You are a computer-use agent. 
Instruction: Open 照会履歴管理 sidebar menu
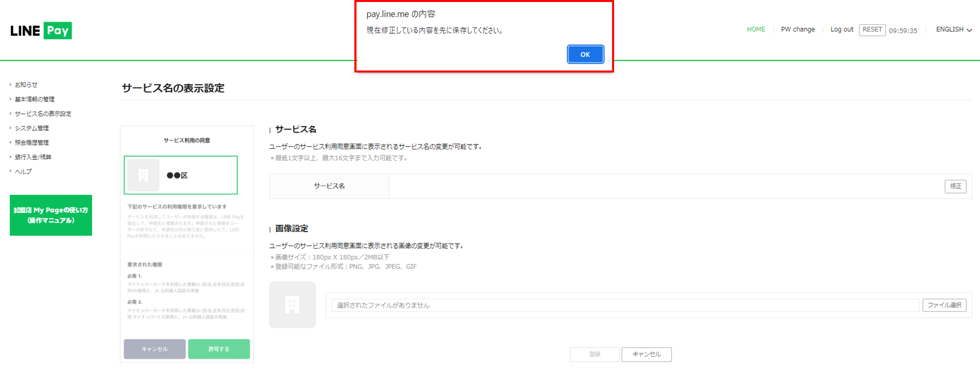pos(31,142)
